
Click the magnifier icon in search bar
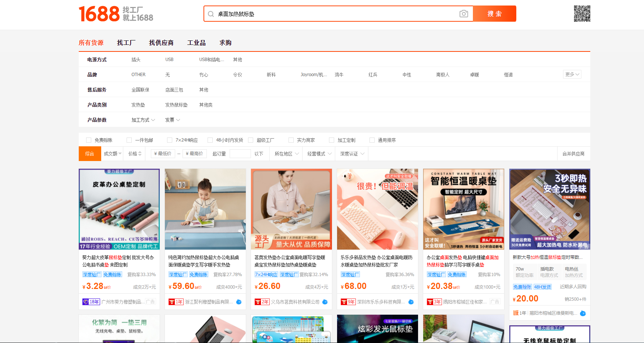click(211, 14)
